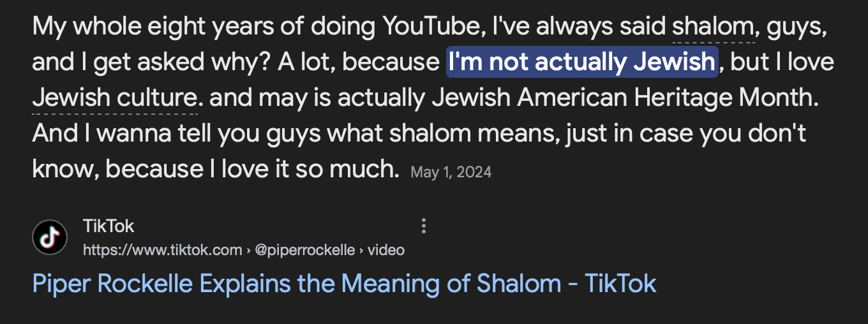
Task: Click the "video" breadcrumb segment
Action: click(x=386, y=250)
